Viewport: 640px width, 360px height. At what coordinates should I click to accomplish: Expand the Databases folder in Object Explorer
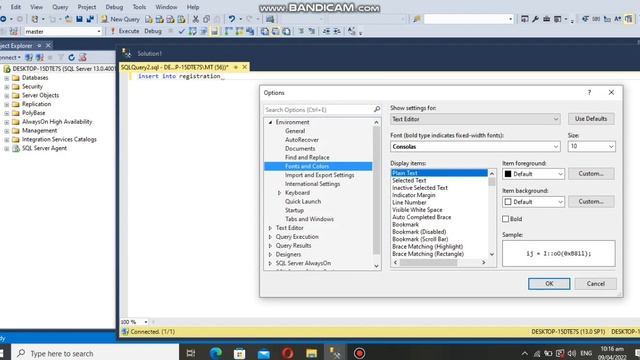[7, 78]
